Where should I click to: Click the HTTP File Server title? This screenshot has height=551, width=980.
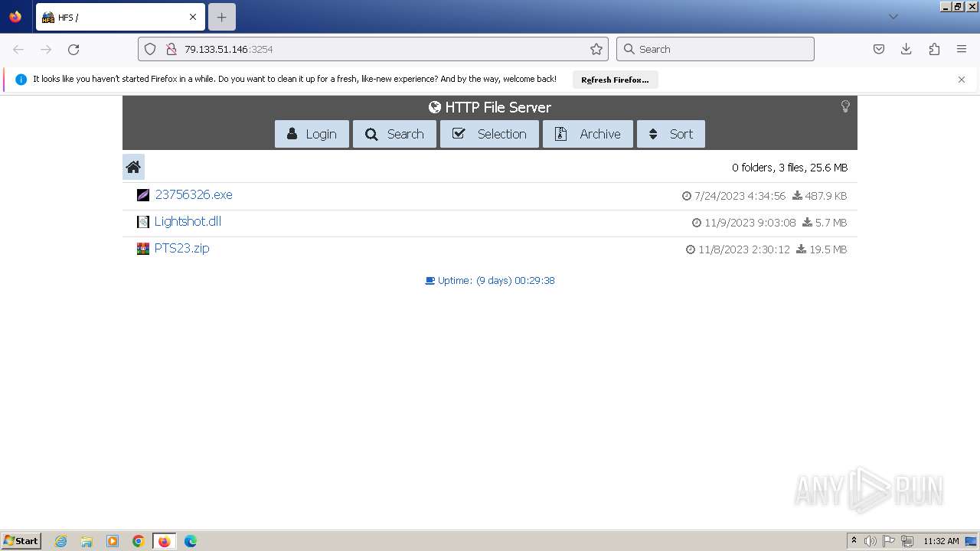pos(490,107)
